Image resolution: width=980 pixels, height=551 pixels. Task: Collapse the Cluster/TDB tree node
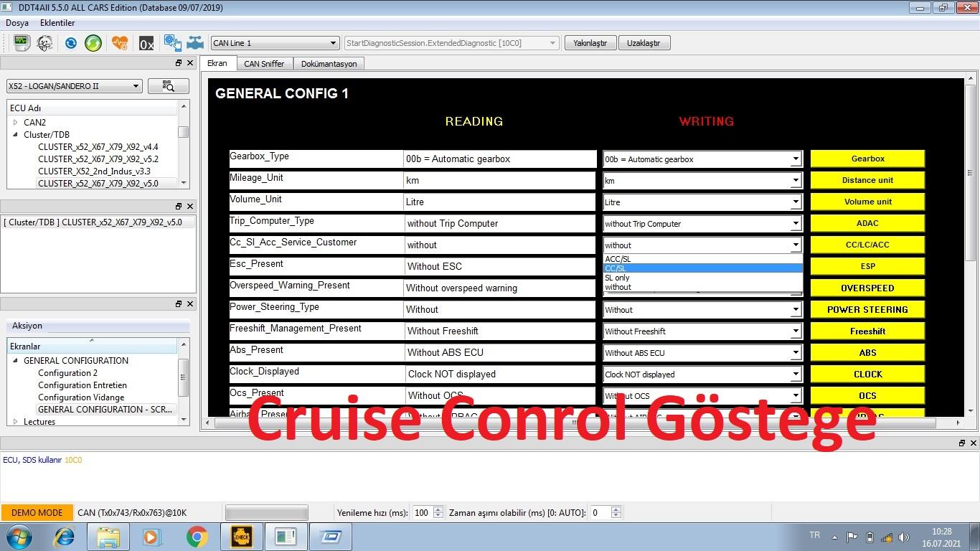(16, 135)
